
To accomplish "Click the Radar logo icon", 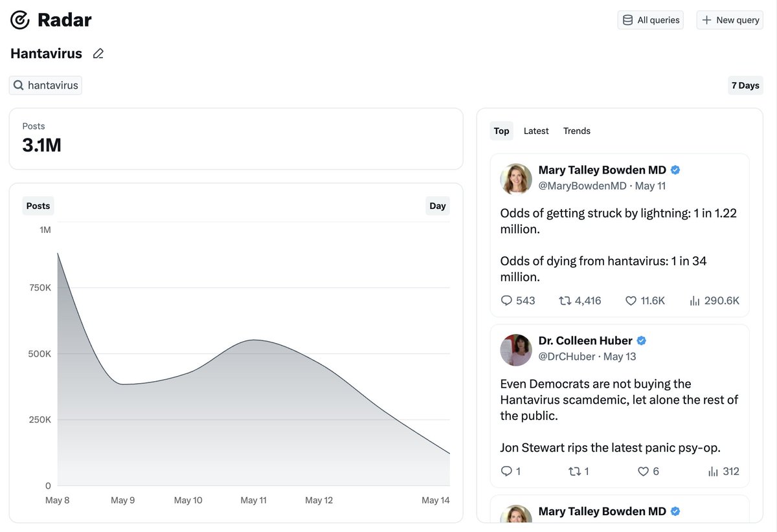I will [20, 20].
